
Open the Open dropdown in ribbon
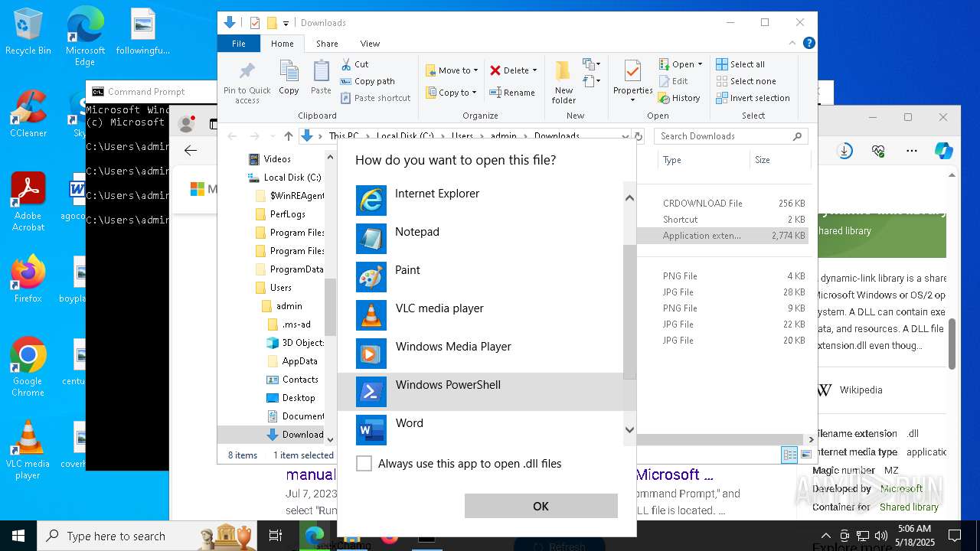(681, 64)
